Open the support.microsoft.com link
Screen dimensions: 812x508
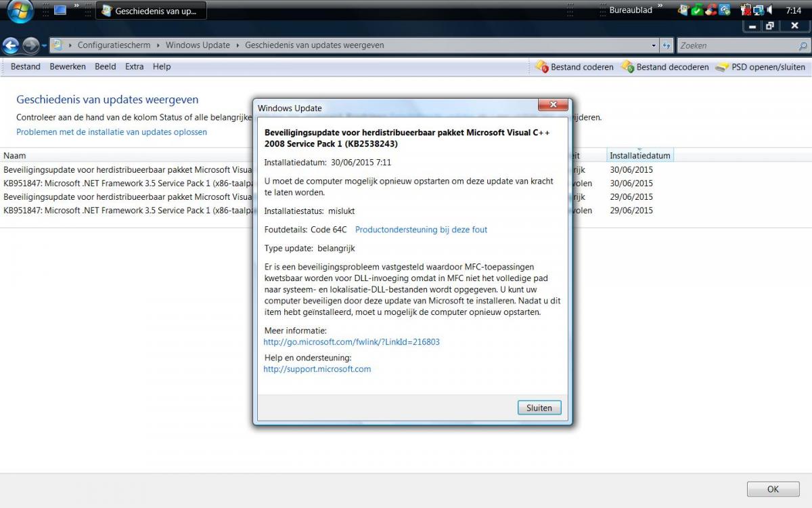click(317, 369)
